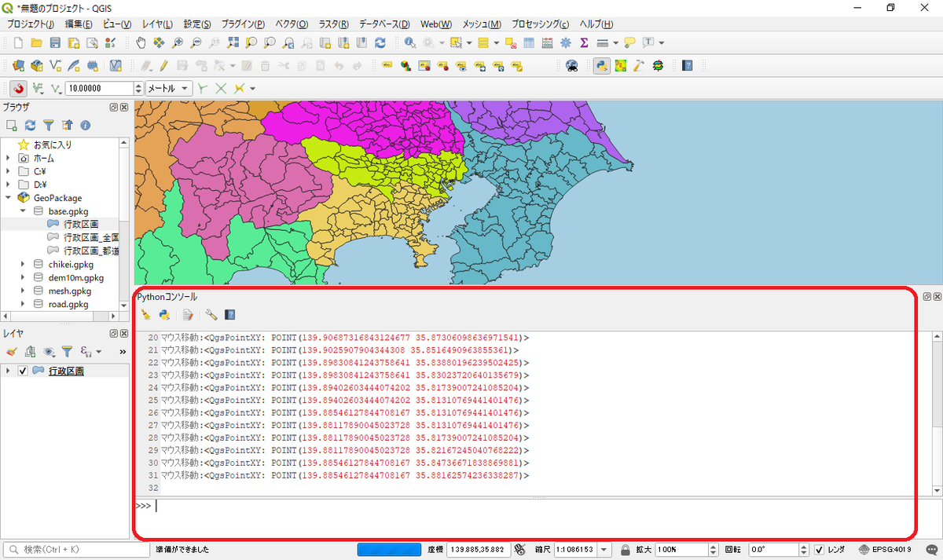Expand the road.gpkg node

[x=23, y=304]
